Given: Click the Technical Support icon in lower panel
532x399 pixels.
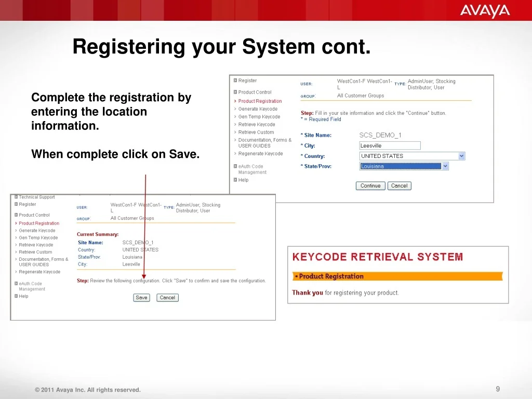Looking at the screenshot, I should coord(16,197).
